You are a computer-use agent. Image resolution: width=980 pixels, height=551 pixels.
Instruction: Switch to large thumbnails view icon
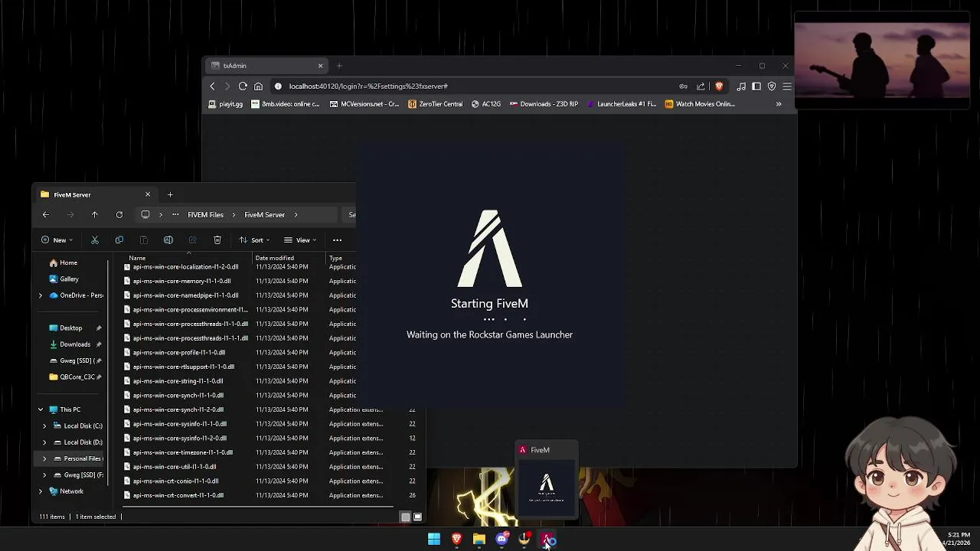[417, 517]
